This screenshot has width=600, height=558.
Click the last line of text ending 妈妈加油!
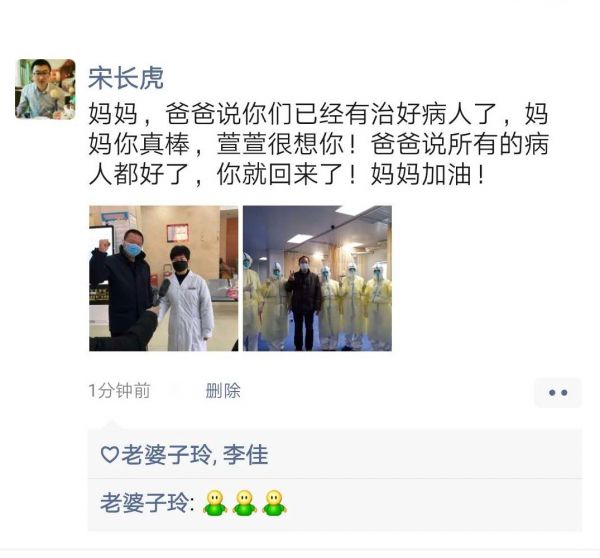[x=287, y=175]
